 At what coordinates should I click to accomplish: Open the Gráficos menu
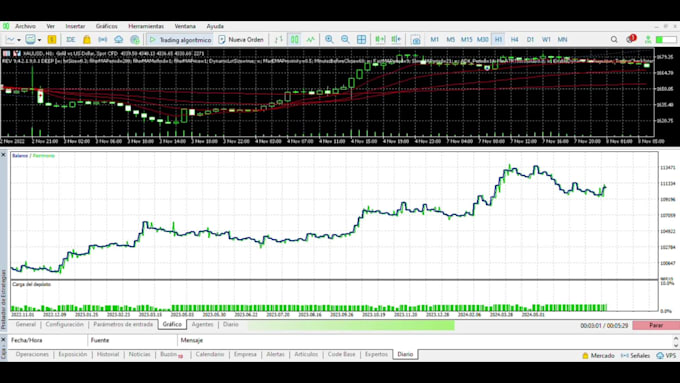(107, 26)
